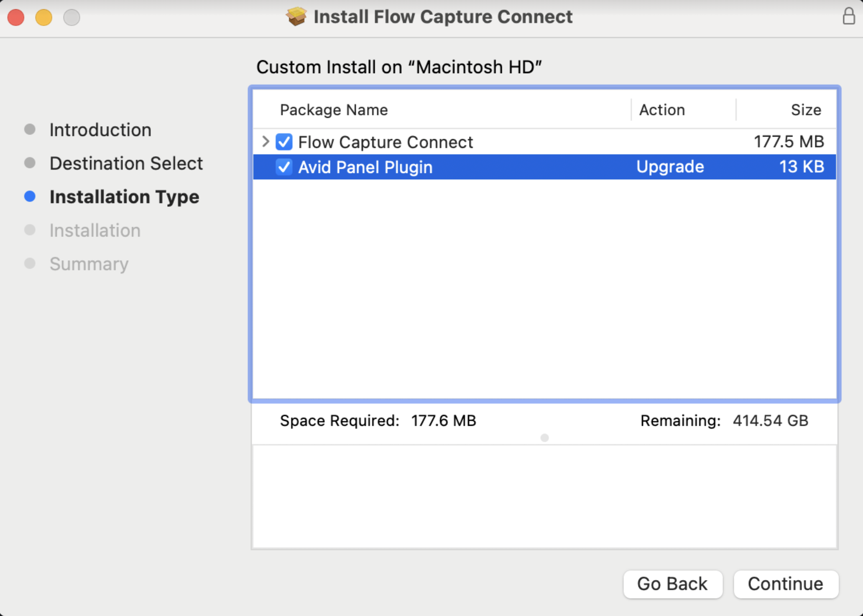
Task: Click the installer package box icon
Action: (296, 17)
